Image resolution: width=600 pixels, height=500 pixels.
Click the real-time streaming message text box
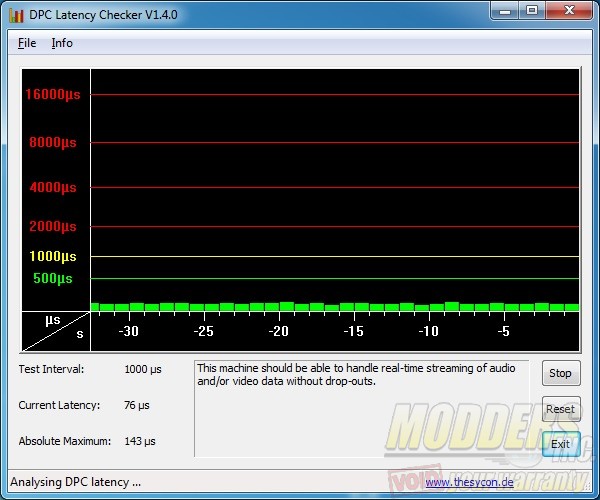(361, 408)
